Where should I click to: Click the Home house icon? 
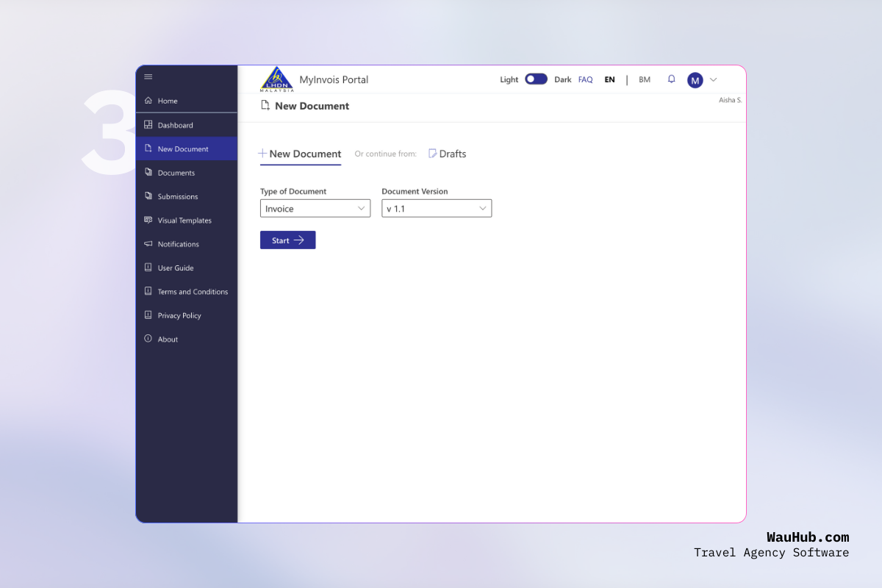point(148,101)
